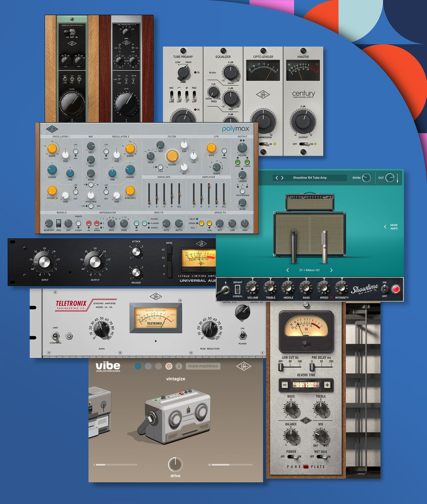Click the Vibe 'more machines' button

click(203, 366)
